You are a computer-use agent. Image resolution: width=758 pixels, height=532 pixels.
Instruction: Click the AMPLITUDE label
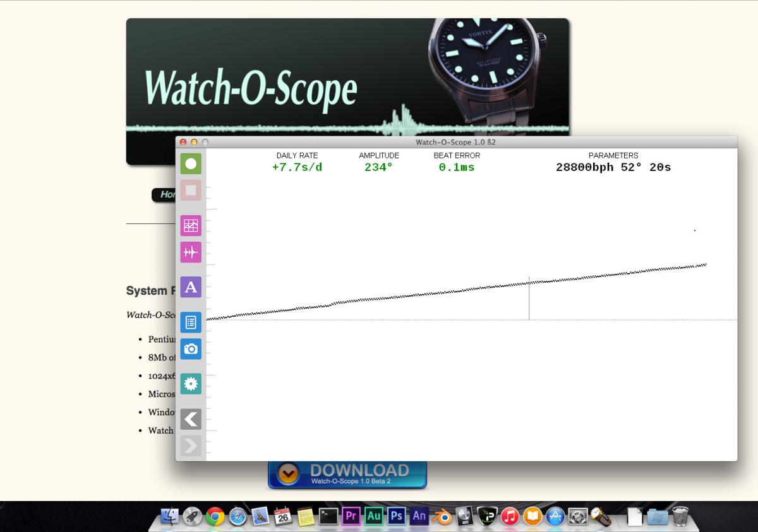[379, 155]
